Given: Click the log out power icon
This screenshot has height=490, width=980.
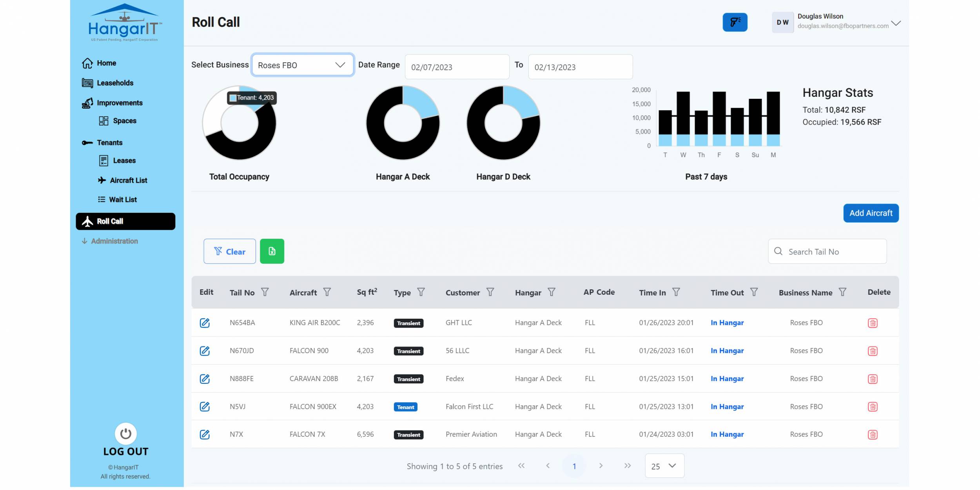Looking at the screenshot, I should click(x=126, y=434).
